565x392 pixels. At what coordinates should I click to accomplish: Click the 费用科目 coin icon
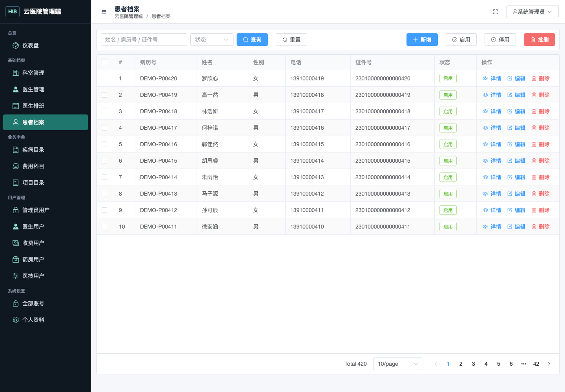coord(16,166)
